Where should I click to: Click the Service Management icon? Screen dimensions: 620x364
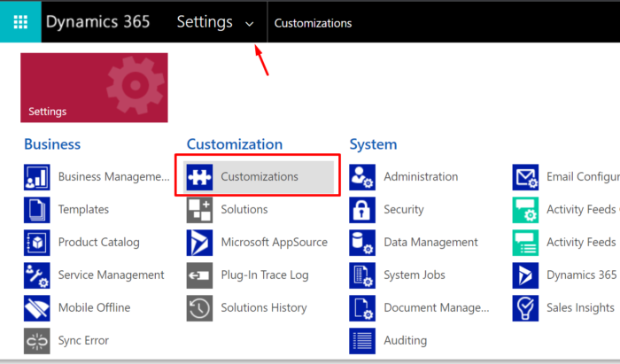(x=37, y=275)
